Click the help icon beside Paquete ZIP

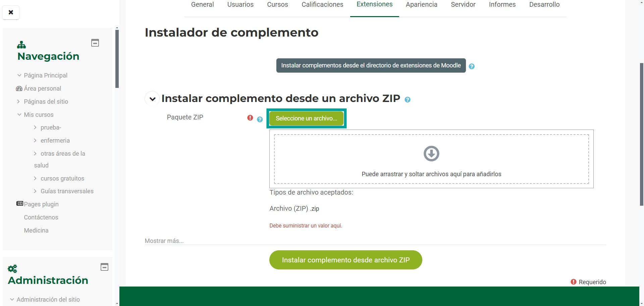click(x=260, y=119)
